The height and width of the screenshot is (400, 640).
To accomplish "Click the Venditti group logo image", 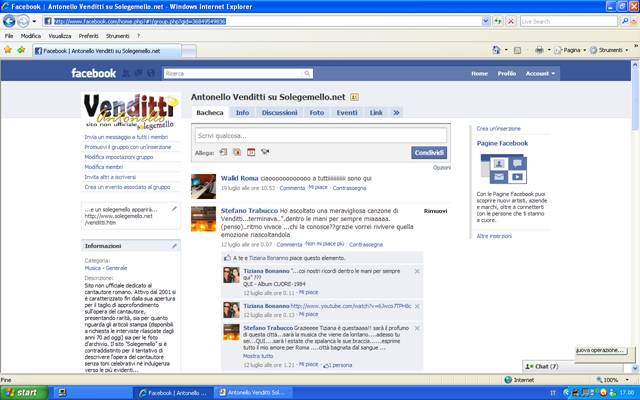I will click(131, 111).
